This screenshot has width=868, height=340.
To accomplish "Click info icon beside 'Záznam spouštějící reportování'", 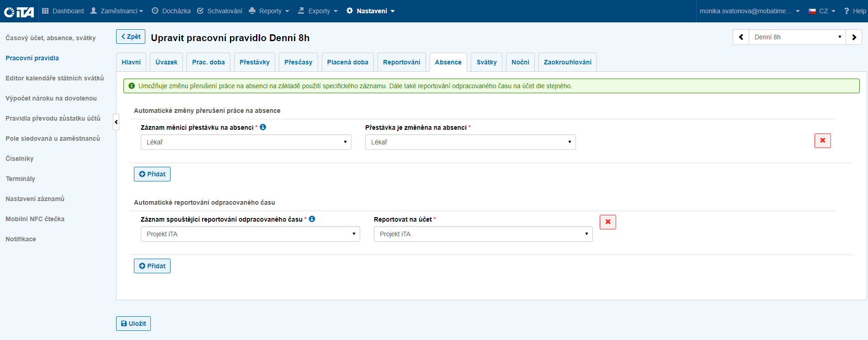I will [312, 219].
